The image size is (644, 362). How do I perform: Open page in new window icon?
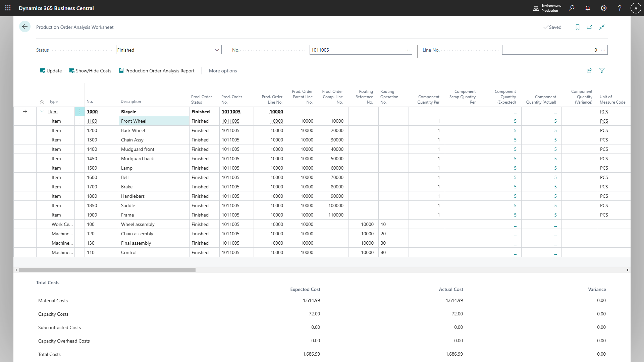coord(590,27)
